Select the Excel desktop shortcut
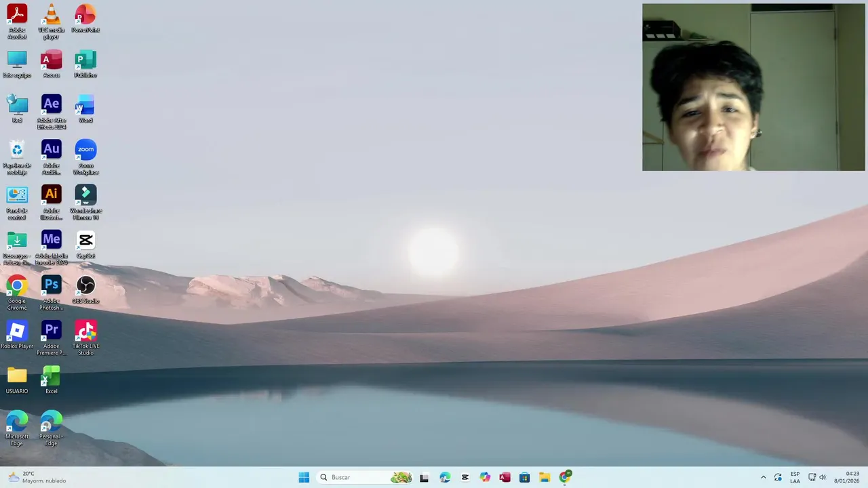 point(52,380)
